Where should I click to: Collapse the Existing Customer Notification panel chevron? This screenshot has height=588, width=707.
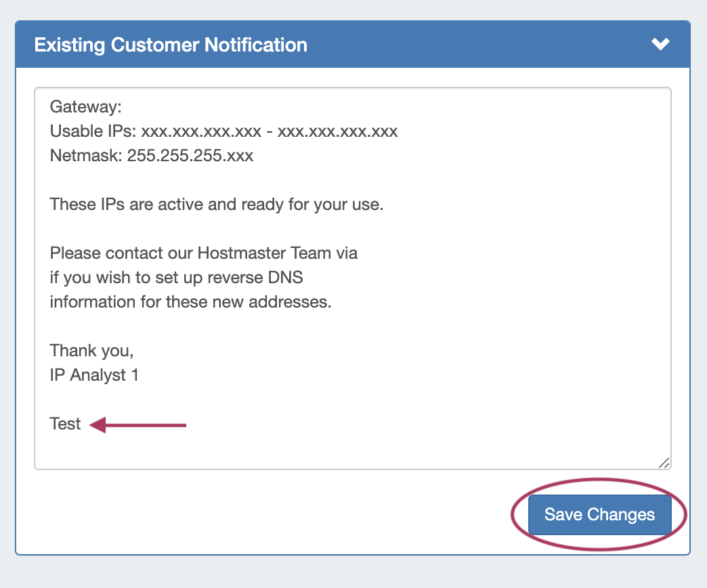tap(660, 45)
